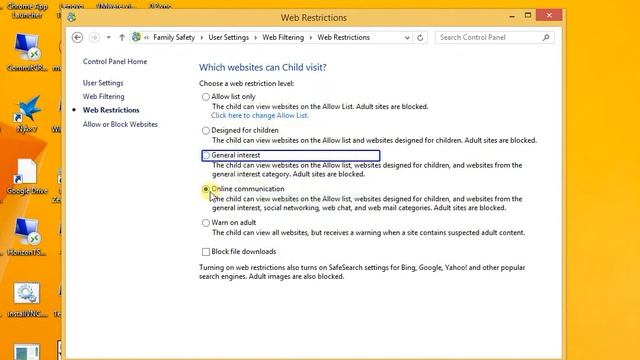This screenshot has height=360, width=640.
Task: Open User Settings in sidebar
Action: coord(103,83)
